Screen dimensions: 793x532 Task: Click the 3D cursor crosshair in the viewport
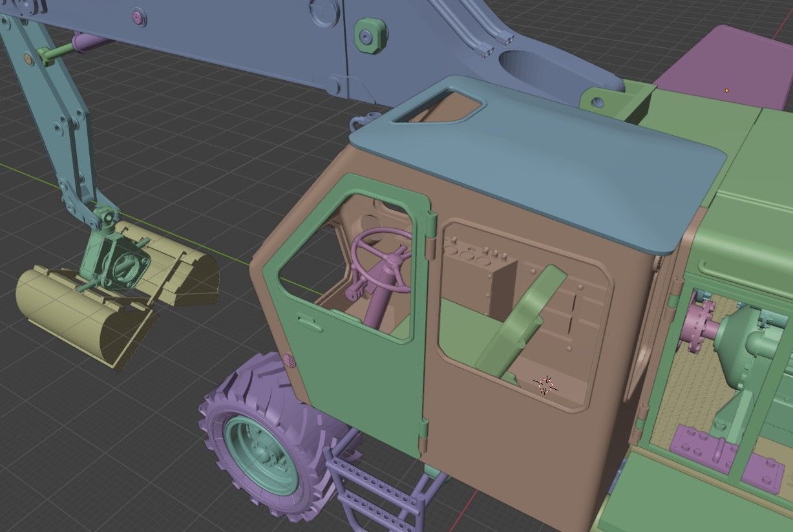tap(546, 385)
